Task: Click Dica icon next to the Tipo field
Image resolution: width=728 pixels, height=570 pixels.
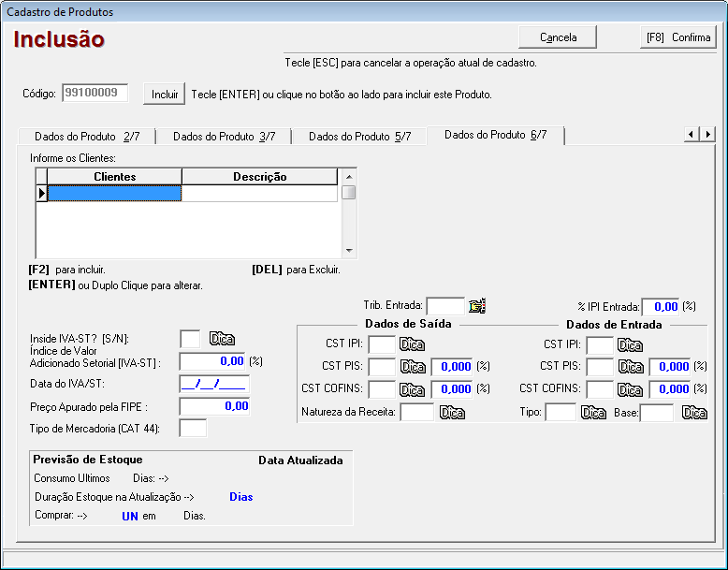Action: [x=593, y=412]
